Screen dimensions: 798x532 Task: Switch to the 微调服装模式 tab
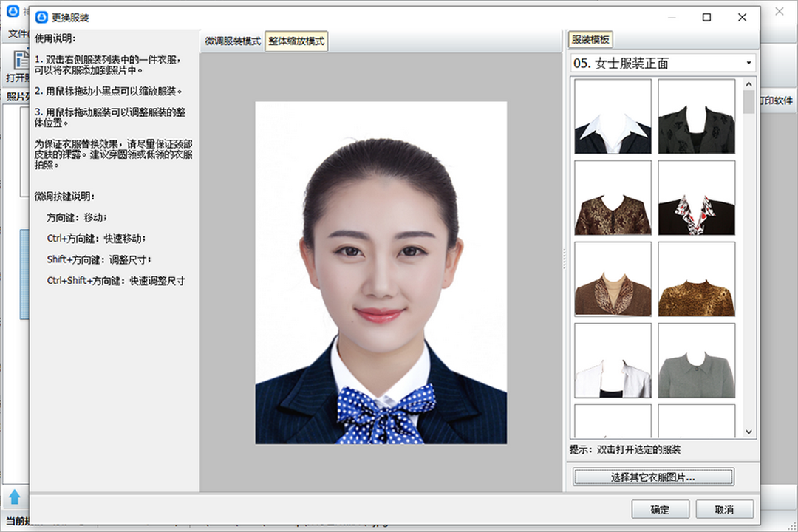click(x=233, y=41)
